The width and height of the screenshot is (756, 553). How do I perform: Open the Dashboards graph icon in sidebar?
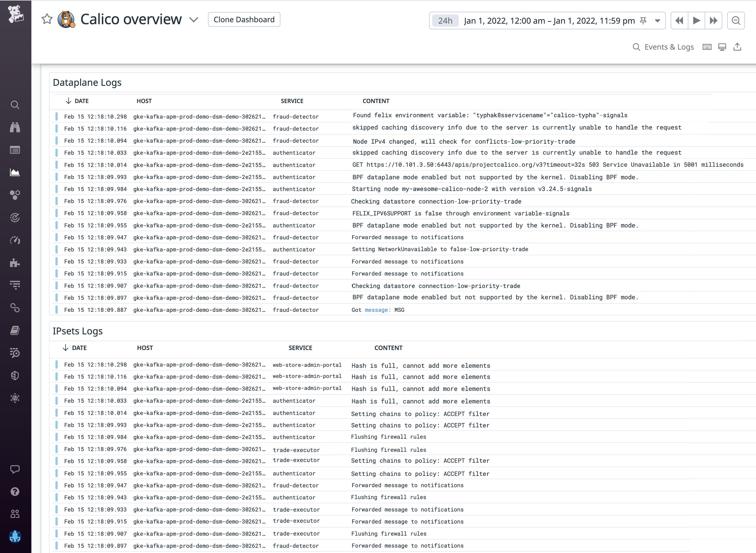(15, 173)
